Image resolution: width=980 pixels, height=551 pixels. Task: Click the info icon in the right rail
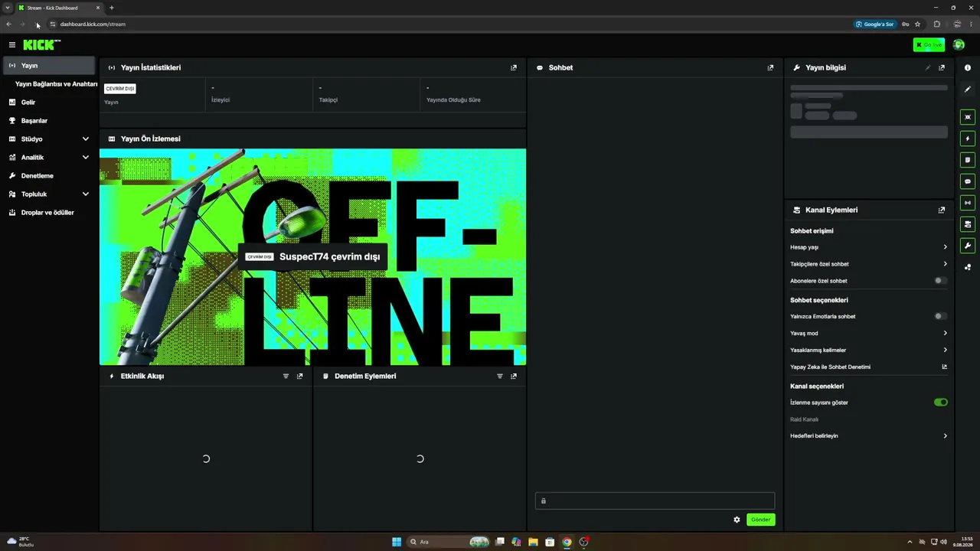[968, 68]
